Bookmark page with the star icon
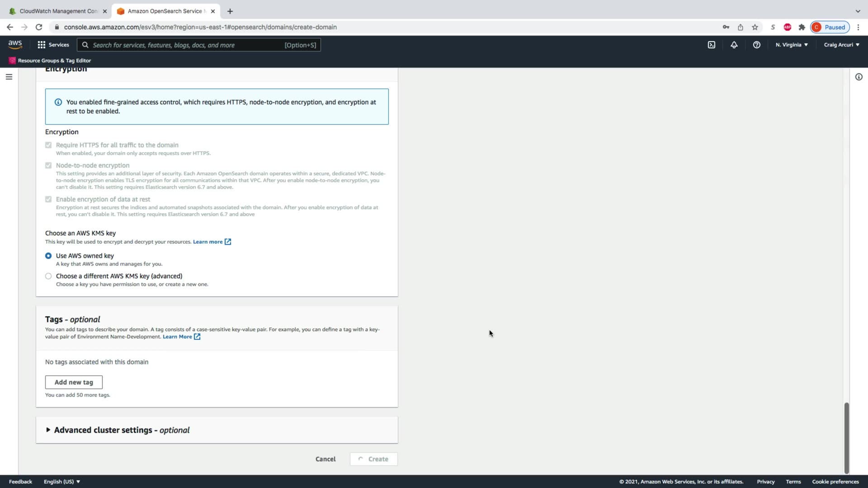The width and height of the screenshot is (868, 488). pyautogui.click(x=755, y=27)
